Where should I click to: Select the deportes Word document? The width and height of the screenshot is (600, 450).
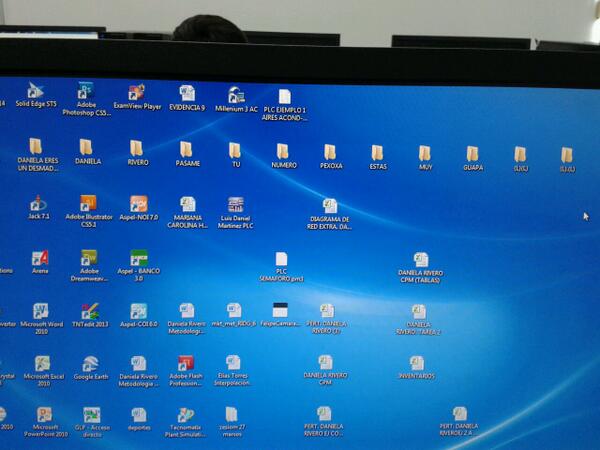click(x=139, y=419)
